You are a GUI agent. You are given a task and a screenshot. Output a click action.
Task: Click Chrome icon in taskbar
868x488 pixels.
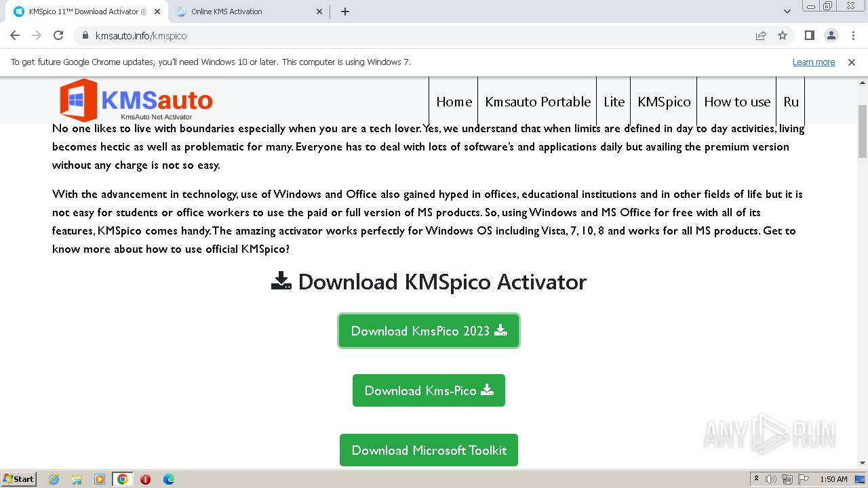(x=123, y=479)
